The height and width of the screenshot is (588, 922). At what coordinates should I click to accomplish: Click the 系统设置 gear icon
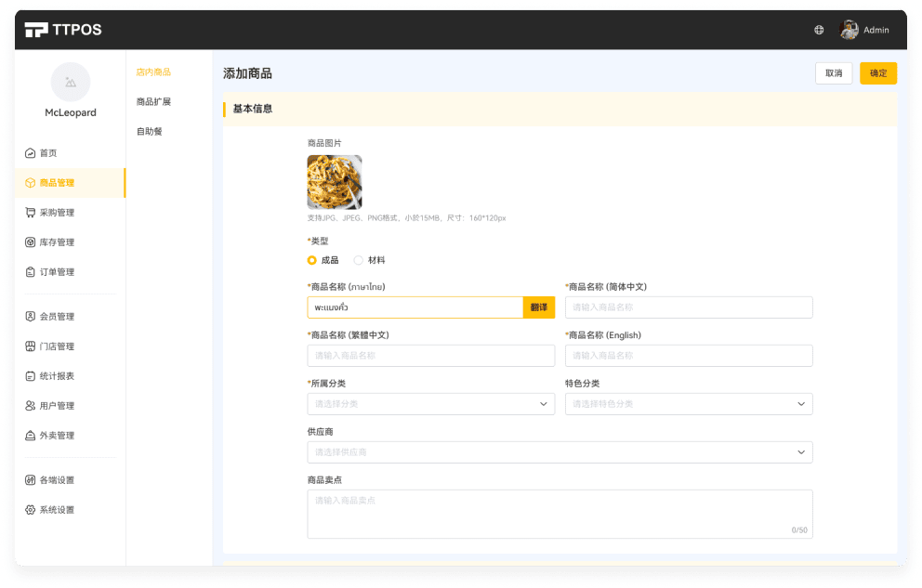click(31, 510)
